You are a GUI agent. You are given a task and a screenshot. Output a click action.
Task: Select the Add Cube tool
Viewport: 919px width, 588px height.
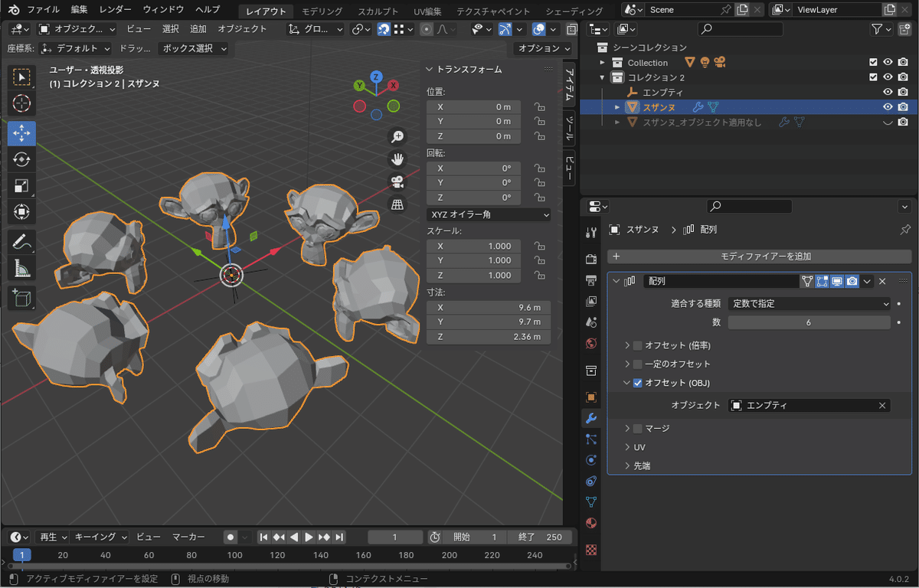click(x=21, y=298)
